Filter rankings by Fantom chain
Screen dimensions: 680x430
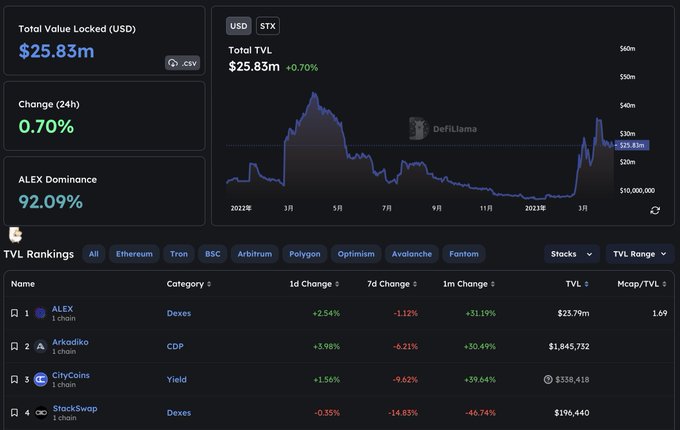click(464, 254)
